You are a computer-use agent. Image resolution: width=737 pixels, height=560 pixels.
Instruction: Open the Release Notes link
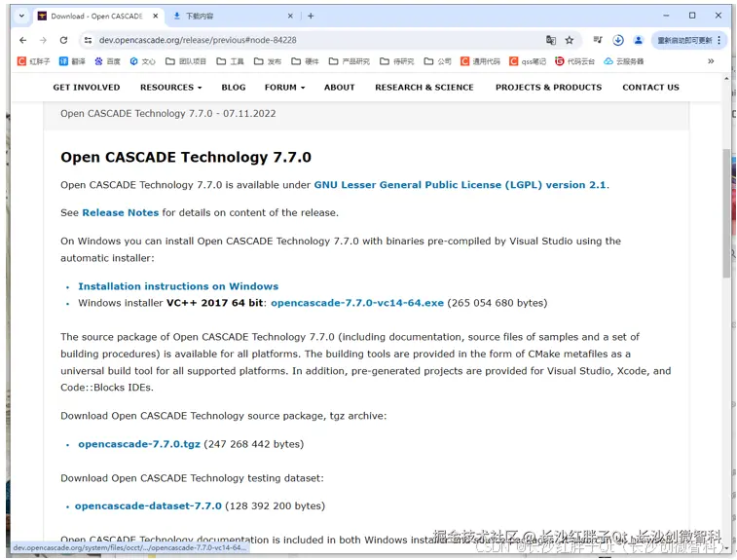pyautogui.click(x=121, y=212)
